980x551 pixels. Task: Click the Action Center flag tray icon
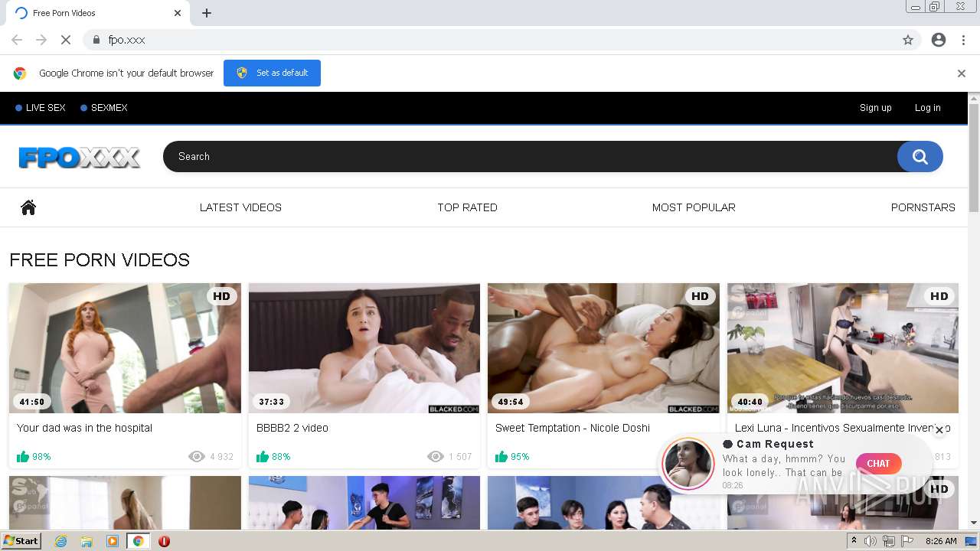pos(907,541)
